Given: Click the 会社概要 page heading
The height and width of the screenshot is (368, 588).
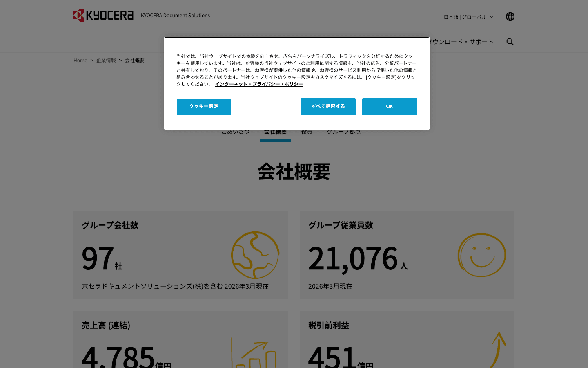Looking at the screenshot, I should coord(294,172).
